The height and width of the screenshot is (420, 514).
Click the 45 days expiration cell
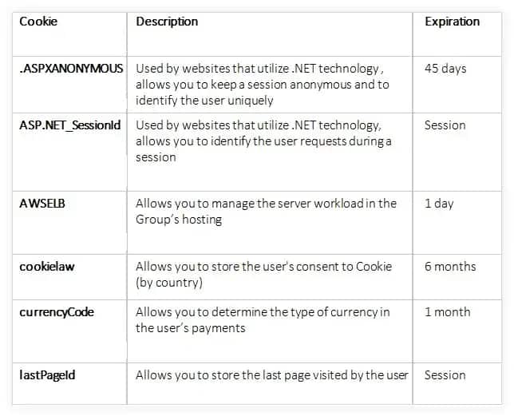pyautogui.click(x=445, y=69)
